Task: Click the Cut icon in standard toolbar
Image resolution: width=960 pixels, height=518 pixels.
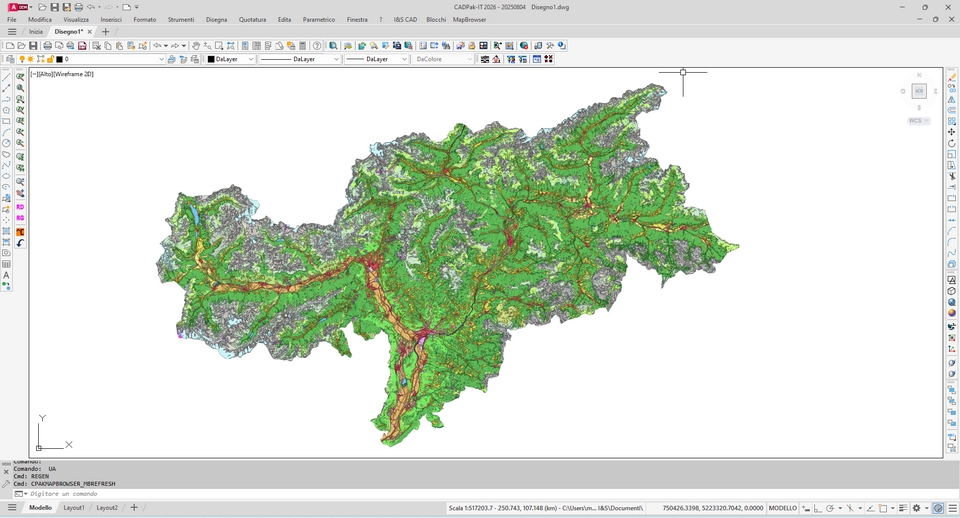Action: point(96,45)
